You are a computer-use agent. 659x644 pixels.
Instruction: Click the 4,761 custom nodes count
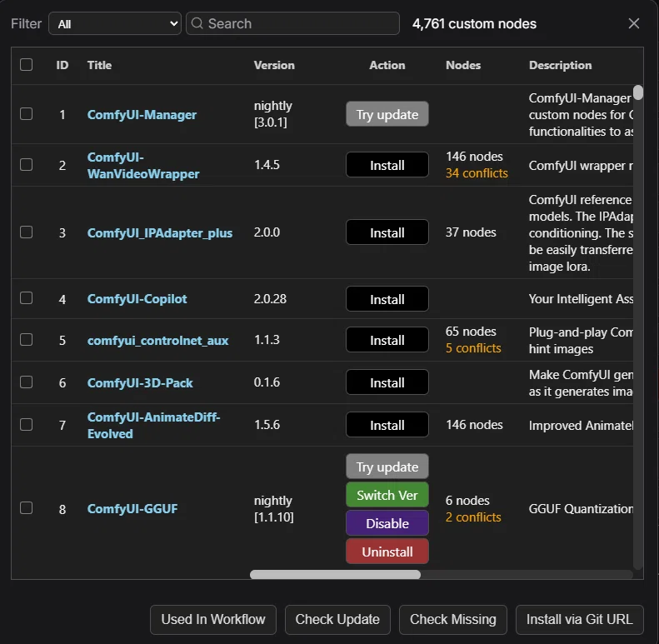click(x=474, y=23)
